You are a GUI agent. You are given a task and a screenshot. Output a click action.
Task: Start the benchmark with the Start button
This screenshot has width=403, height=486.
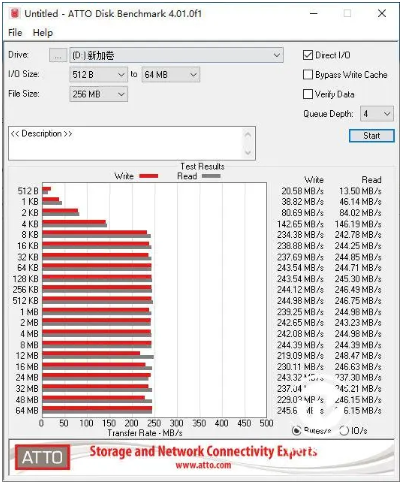pyautogui.click(x=372, y=136)
